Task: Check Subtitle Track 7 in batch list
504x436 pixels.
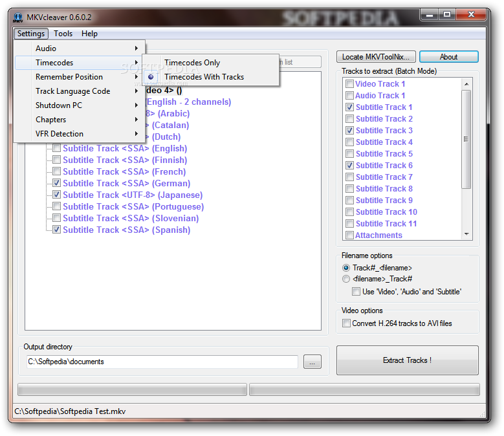Action: coord(350,177)
